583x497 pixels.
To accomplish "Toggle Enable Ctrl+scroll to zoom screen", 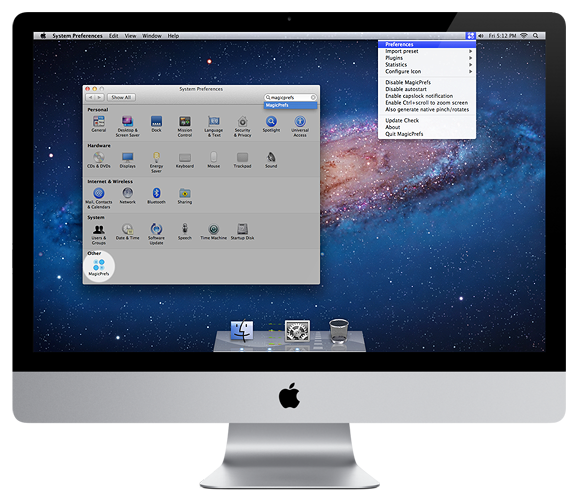I will [x=427, y=103].
